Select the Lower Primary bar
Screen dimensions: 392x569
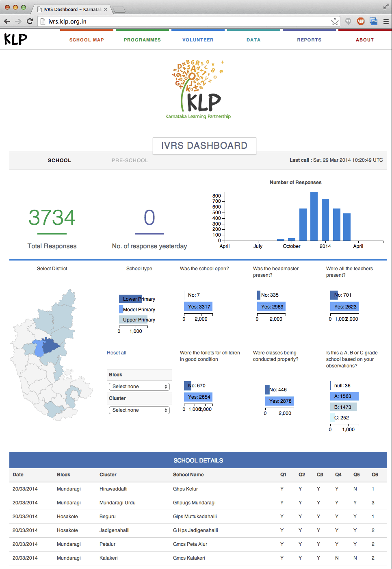coord(130,299)
